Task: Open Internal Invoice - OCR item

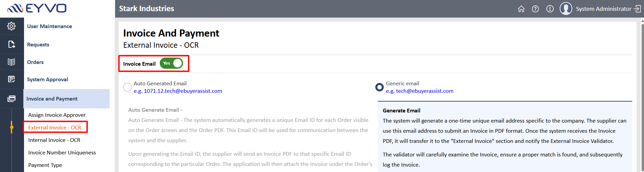Action: click(54, 140)
